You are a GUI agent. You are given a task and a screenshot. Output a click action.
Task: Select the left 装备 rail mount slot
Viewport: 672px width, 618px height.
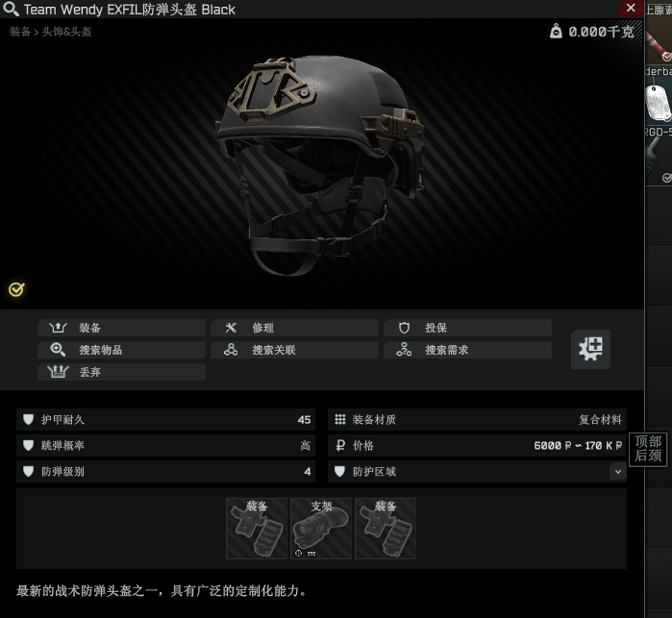pyautogui.click(x=257, y=529)
